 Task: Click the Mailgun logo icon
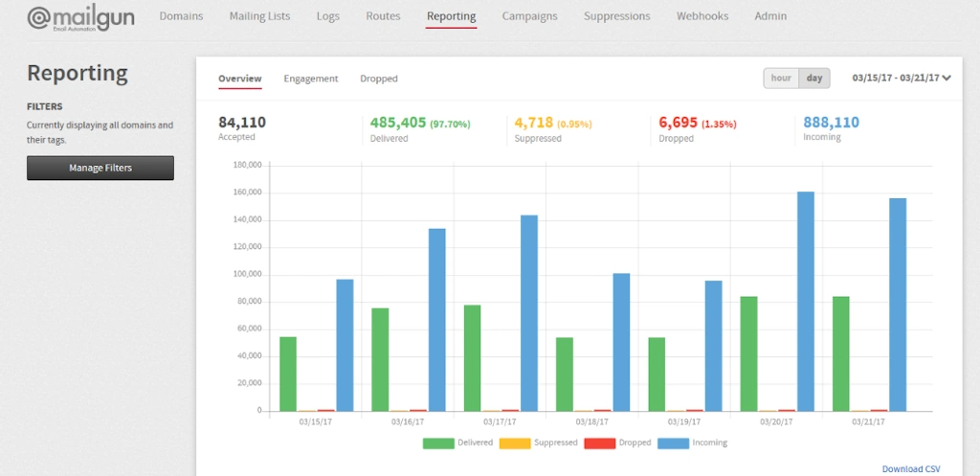click(x=40, y=18)
